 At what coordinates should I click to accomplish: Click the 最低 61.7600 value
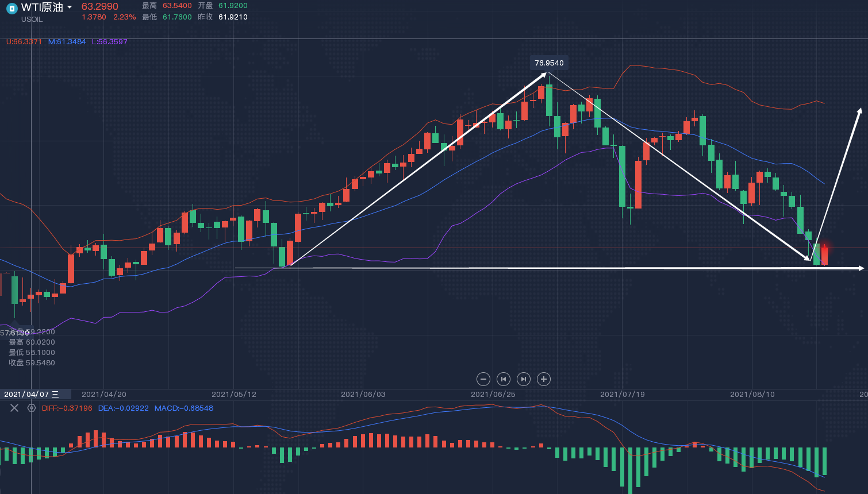tap(177, 17)
